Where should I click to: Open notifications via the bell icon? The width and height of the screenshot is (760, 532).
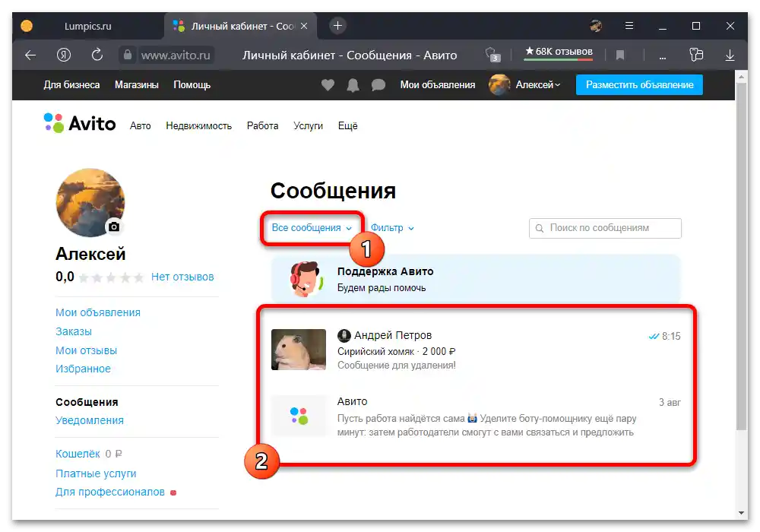[x=353, y=85]
